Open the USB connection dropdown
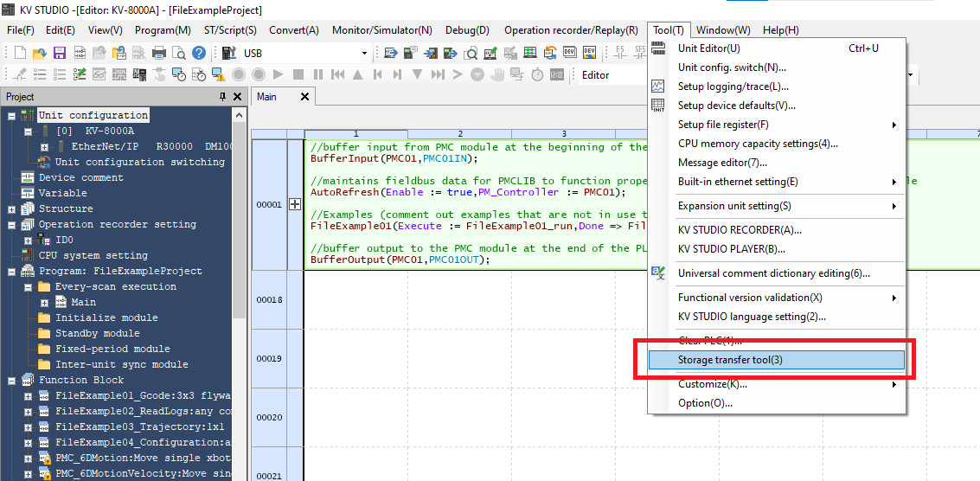Screen dimensions: 980x481 (x=363, y=54)
